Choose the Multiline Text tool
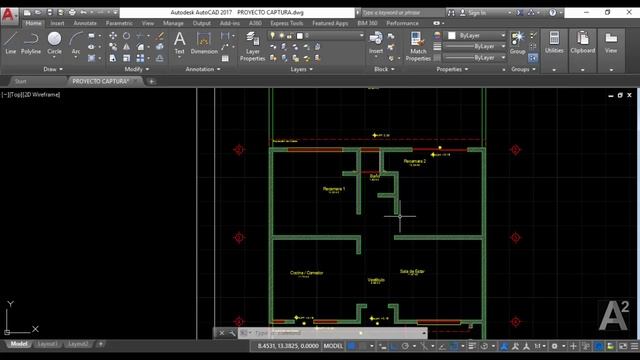The image size is (640, 360). (180, 43)
